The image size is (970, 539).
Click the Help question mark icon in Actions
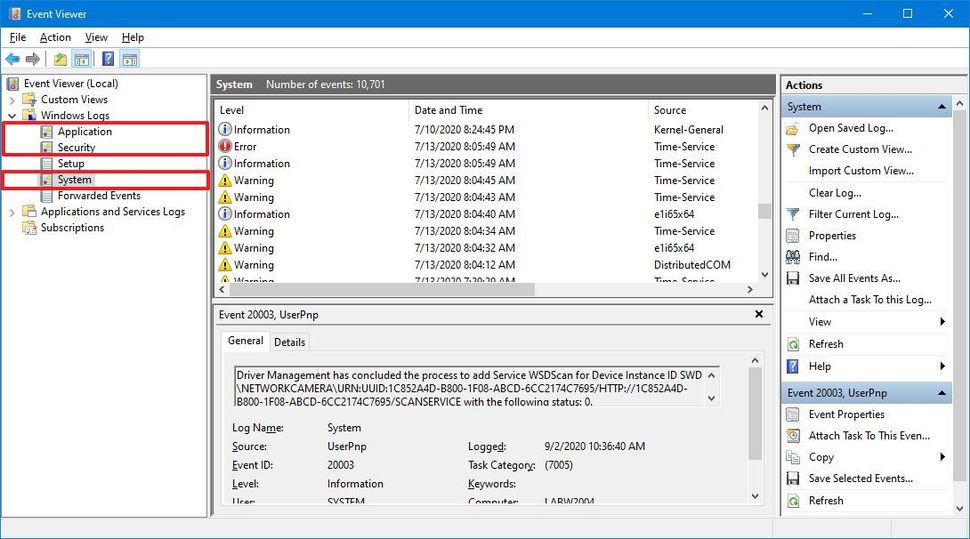click(x=792, y=366)
